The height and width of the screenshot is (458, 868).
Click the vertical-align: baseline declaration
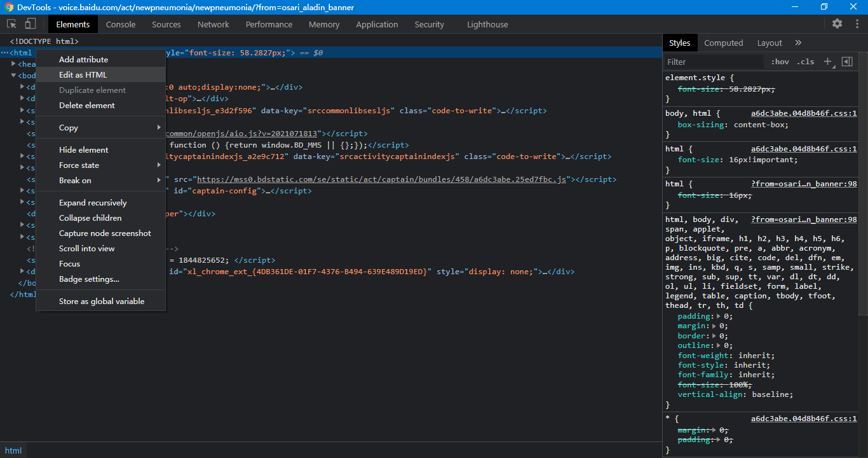pos(736,394)
